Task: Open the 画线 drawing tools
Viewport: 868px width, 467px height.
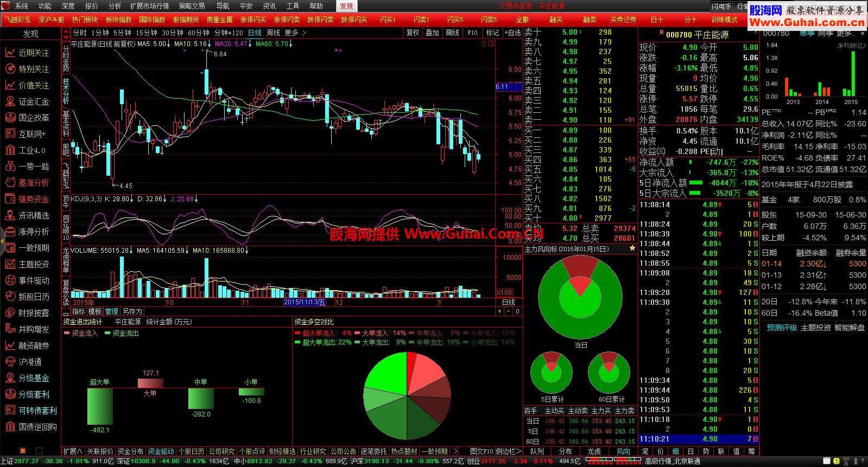Action: (453, 33)
